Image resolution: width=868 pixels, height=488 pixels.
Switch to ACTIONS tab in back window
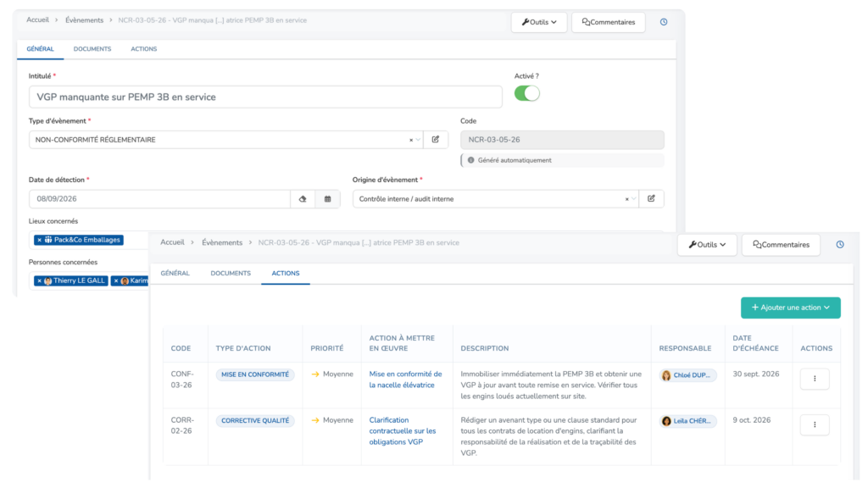coord(144,48)
